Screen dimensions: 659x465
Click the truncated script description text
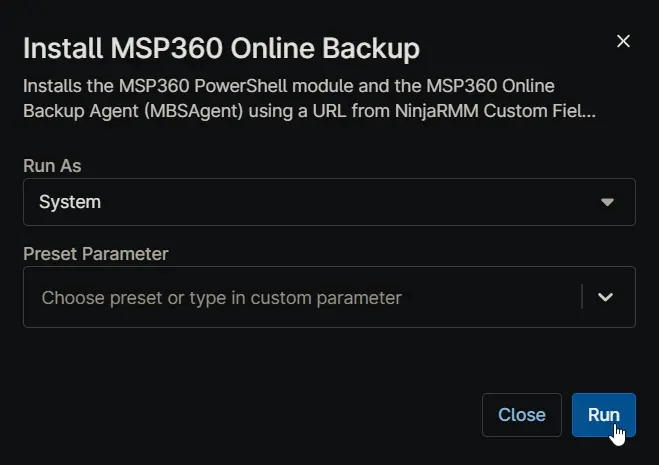[309, 98]
